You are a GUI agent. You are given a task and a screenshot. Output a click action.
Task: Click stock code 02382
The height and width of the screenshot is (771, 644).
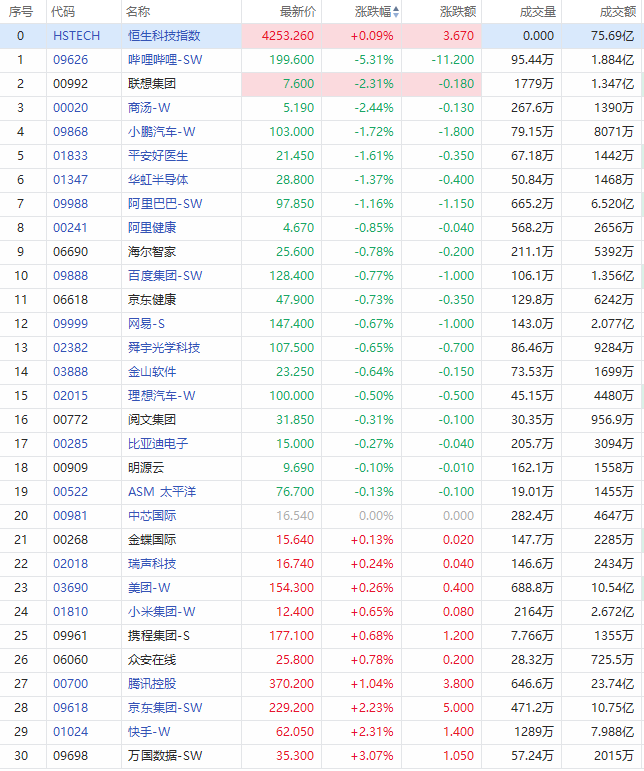point(71,348)
